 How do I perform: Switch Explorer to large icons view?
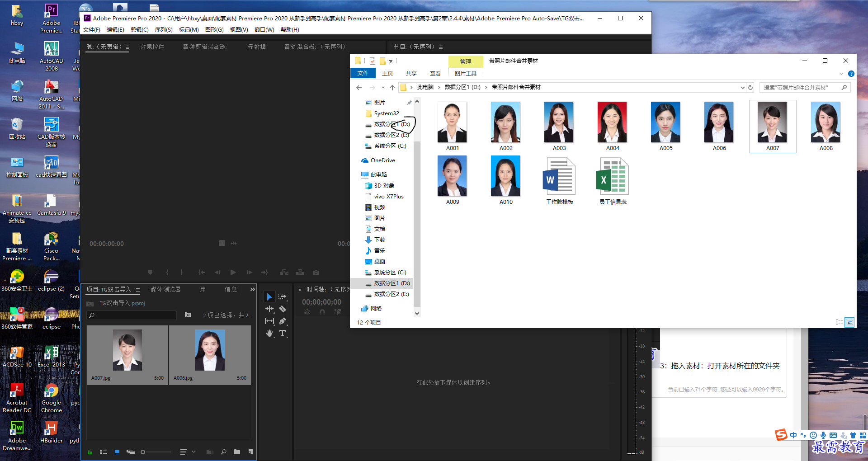click(x=850, y=322)
